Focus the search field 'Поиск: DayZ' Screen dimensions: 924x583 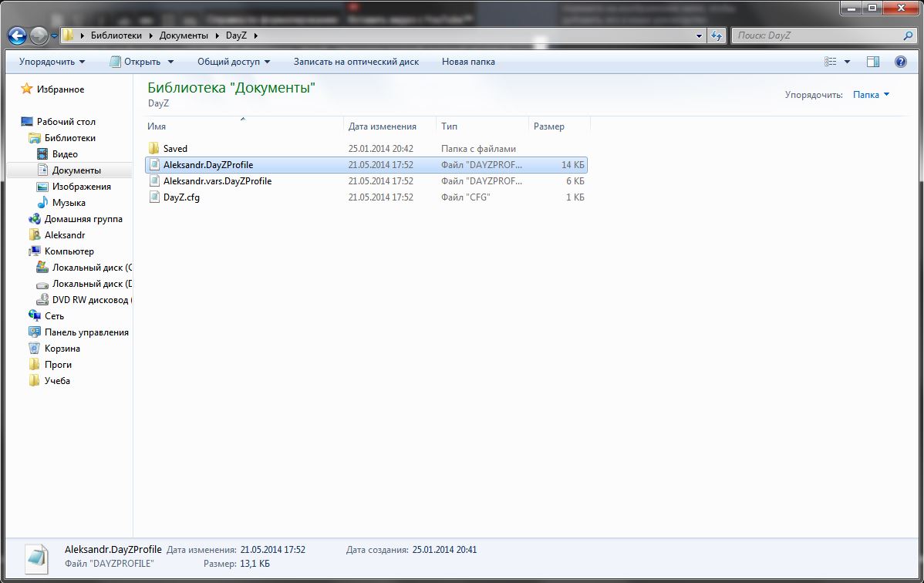[818, 35]
